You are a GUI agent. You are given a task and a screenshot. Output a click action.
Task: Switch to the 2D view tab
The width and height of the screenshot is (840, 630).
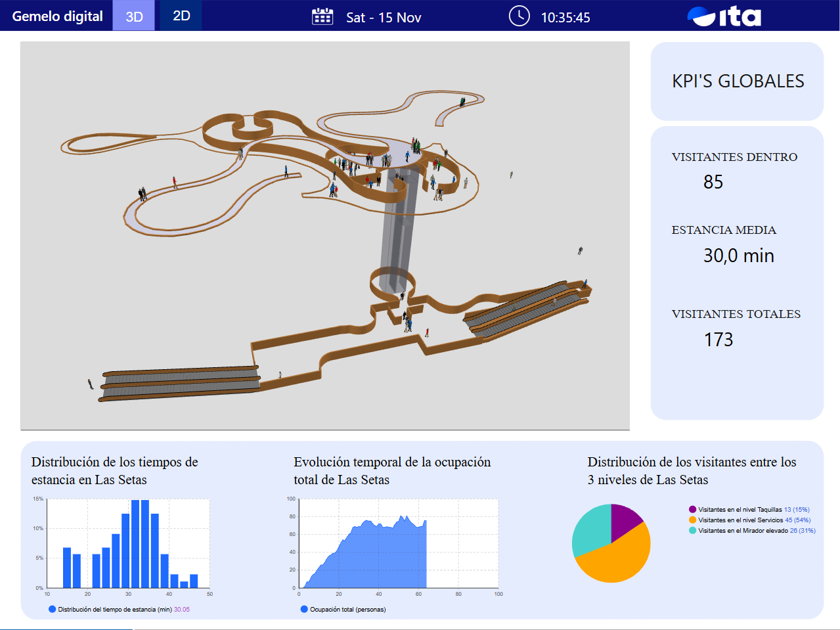(181, 16)
